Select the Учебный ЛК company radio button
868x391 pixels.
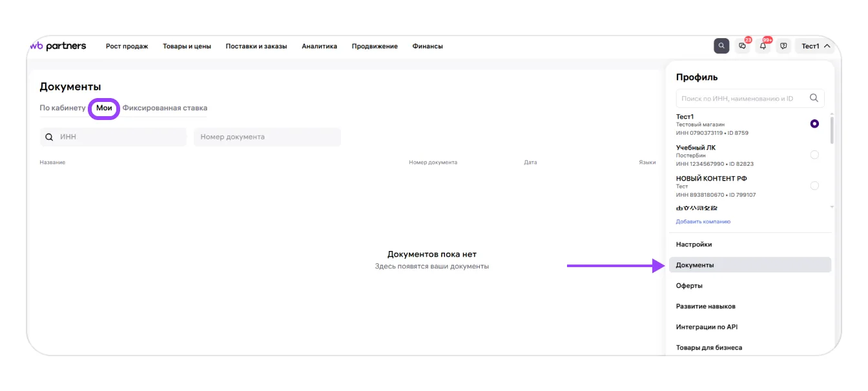[x=814, y=154]
